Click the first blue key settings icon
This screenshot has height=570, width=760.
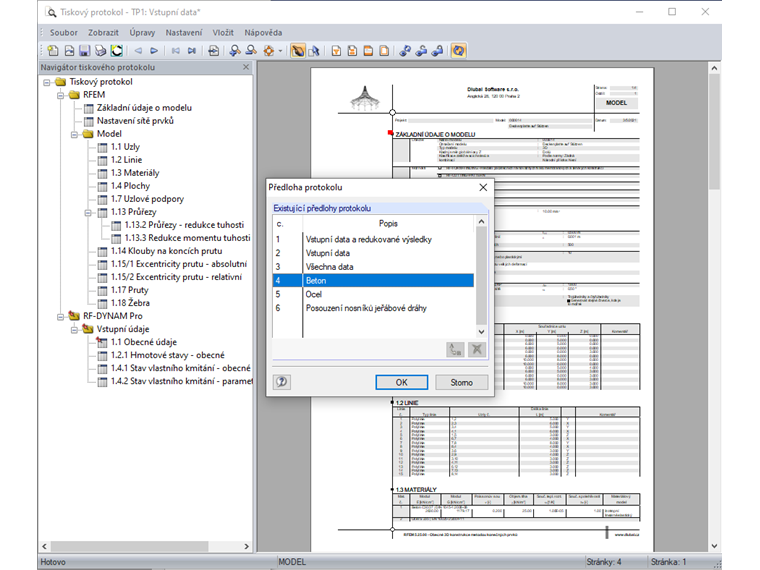tap(405, 50)
